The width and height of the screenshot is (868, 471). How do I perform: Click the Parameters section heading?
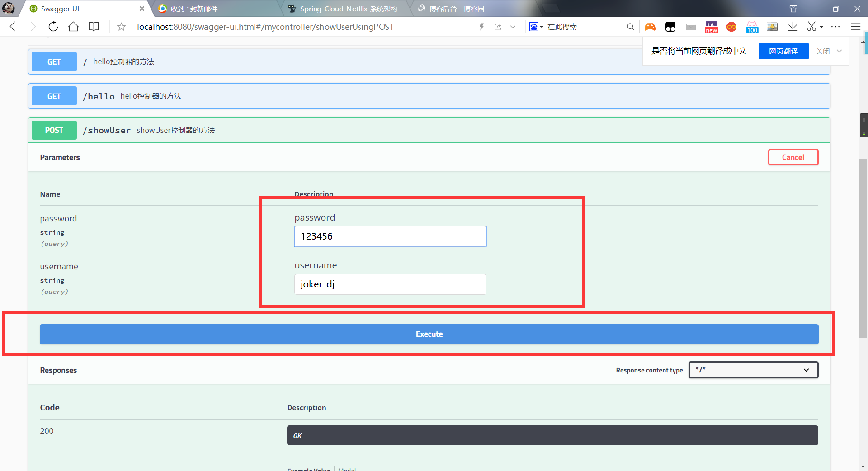[60, 157]
